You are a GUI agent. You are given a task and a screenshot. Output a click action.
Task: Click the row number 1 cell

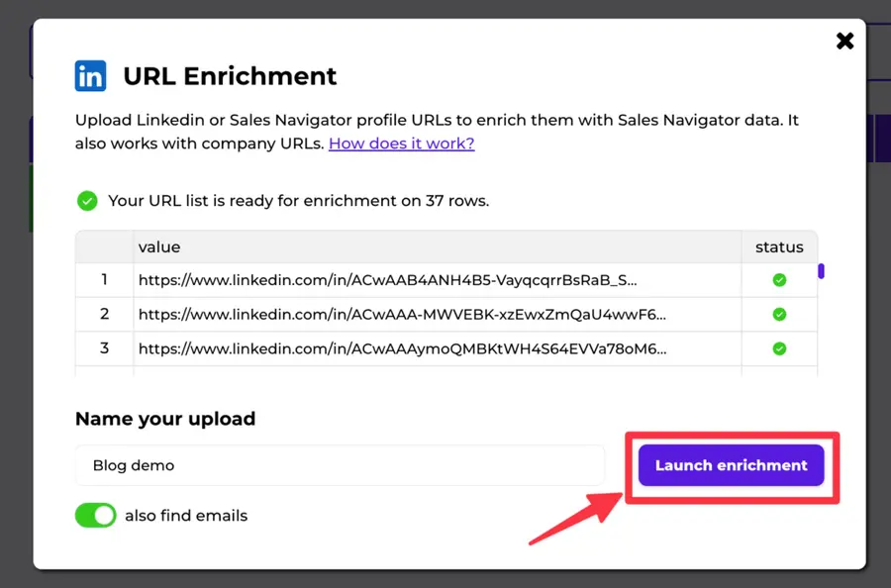pyautogui.click(x=104, y=280)
